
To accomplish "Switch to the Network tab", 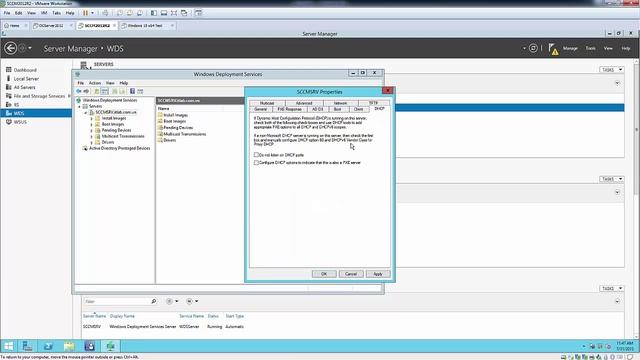I will click(340, 103).
